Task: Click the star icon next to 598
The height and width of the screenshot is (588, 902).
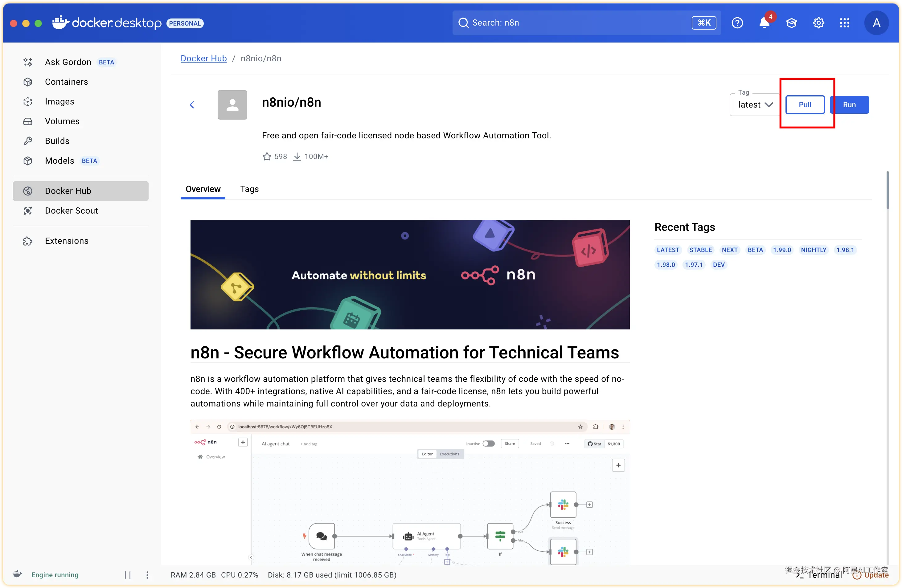Action: click(267, 157)
